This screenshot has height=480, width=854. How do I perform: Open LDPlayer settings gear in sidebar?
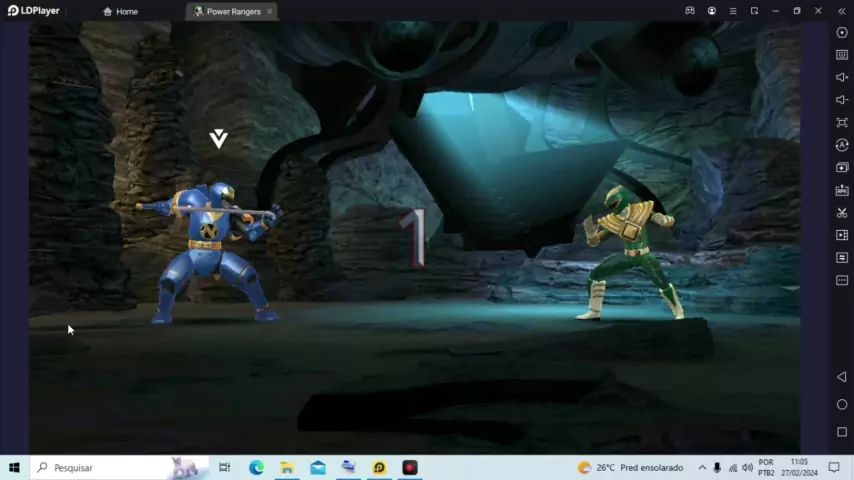(842, 33)
